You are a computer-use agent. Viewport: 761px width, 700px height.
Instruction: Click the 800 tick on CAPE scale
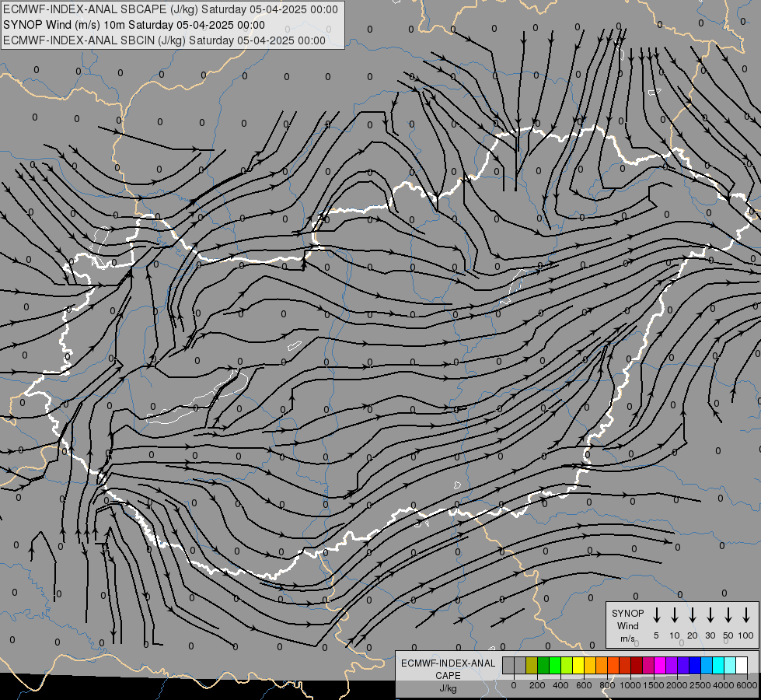tap(607, 685)
